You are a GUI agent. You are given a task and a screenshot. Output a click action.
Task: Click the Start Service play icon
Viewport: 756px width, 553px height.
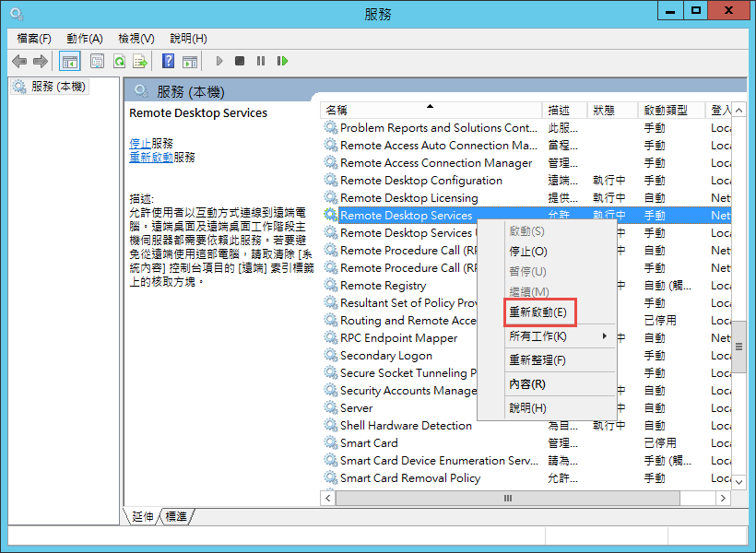219,61
